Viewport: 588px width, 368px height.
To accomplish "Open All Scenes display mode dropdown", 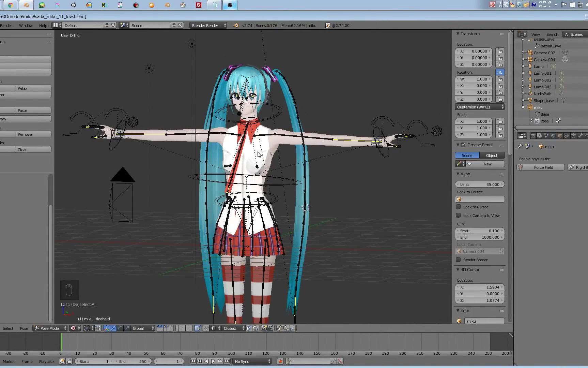I will (575, 34).
